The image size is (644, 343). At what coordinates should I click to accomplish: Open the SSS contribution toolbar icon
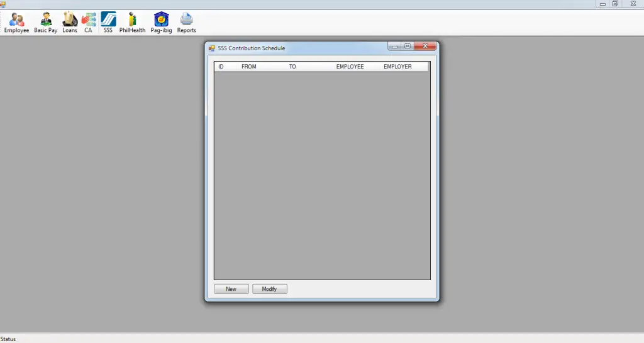(108, 23)
